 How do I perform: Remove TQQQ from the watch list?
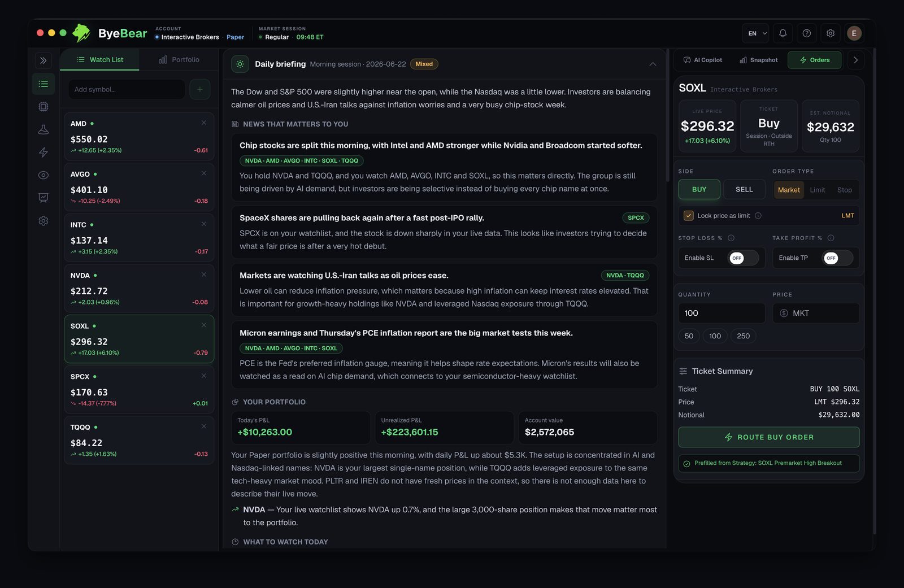204,426
